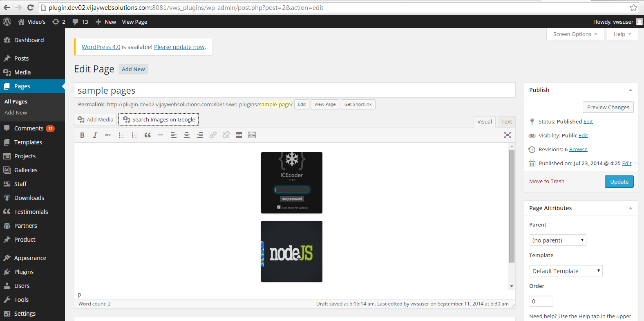Insert a horizontal line
The width and height of the screenshot is (644, 321).
click(161, 135)
